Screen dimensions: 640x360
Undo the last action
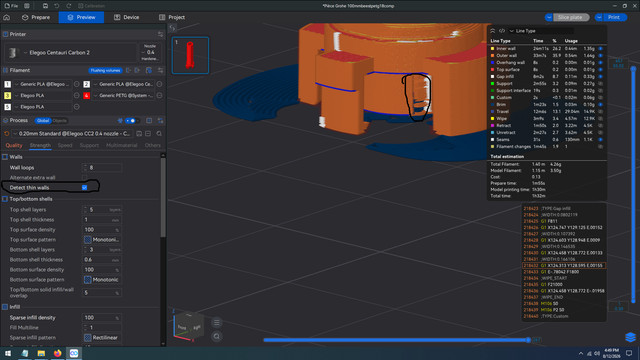pos(57,6)
